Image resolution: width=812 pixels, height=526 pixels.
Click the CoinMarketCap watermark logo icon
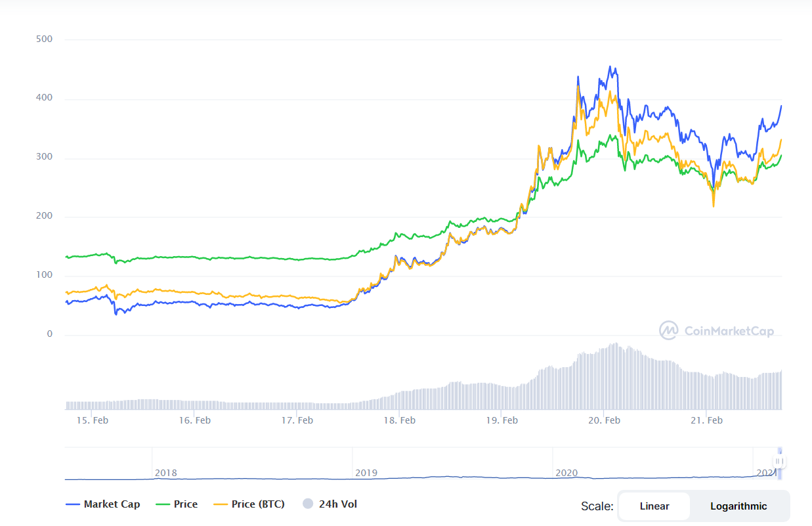(x=669, y=330)
